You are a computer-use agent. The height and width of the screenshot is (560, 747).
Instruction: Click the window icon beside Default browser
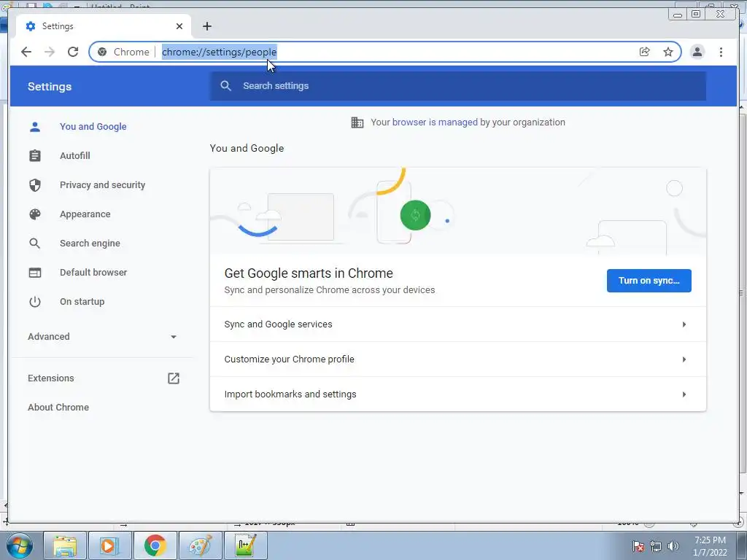point(35,273)
